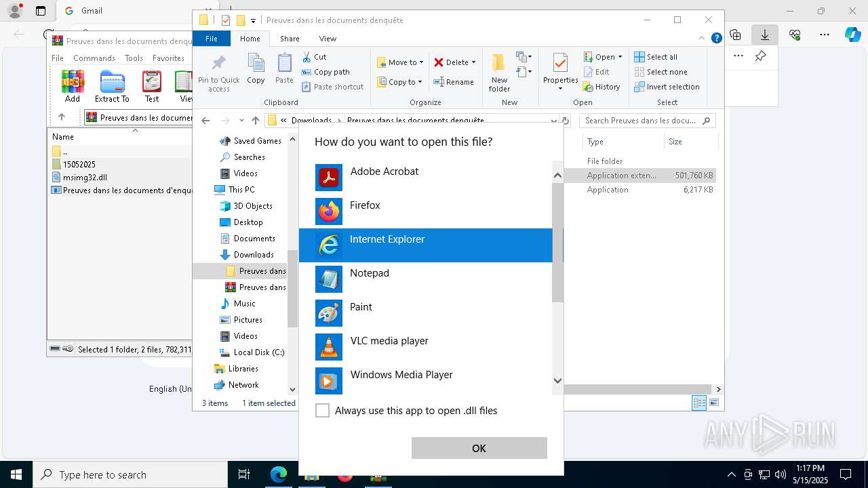Open Tools menu in WinRAR window
The image size is (868, 488).
pos(134,58)
